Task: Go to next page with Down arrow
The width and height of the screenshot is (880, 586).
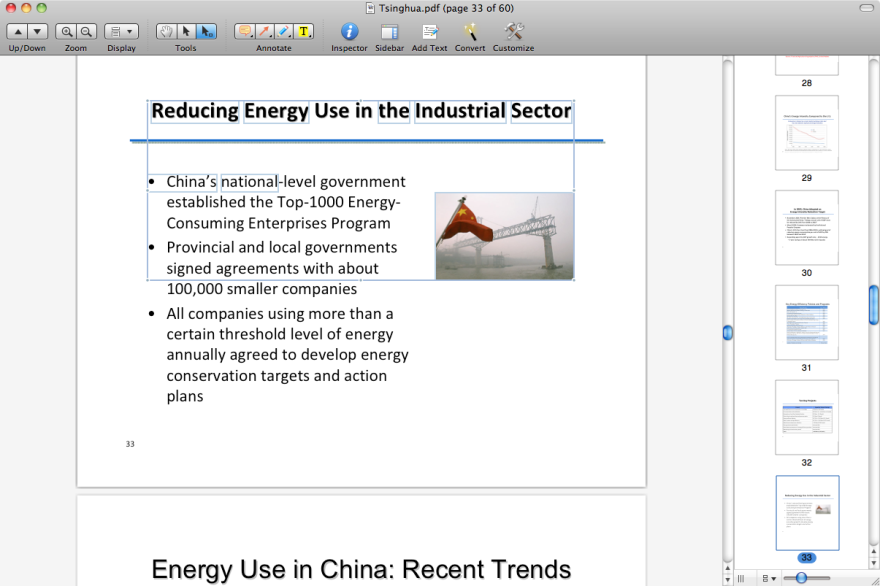Action: click(37, 30)
